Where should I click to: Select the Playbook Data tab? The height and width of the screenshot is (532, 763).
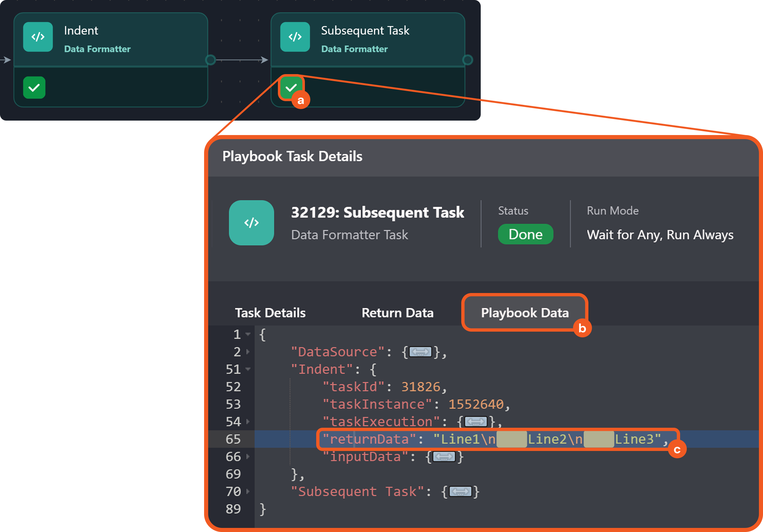point(524,313)
